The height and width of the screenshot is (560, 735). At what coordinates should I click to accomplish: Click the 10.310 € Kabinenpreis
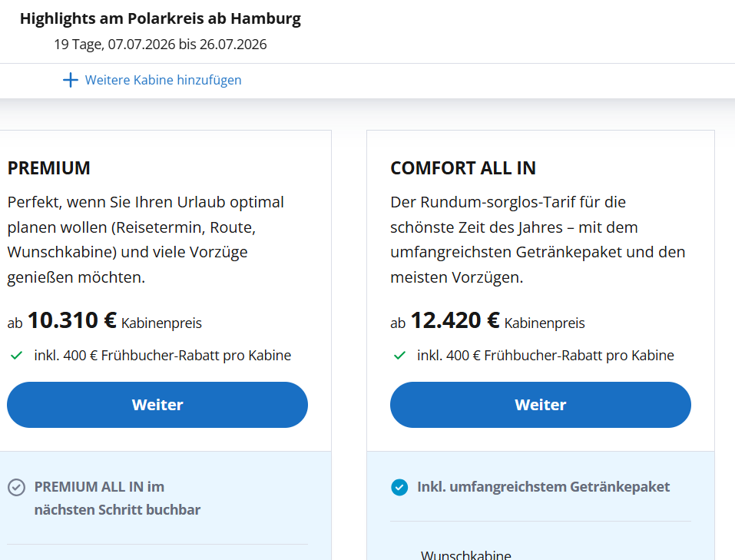pos(72,320)
